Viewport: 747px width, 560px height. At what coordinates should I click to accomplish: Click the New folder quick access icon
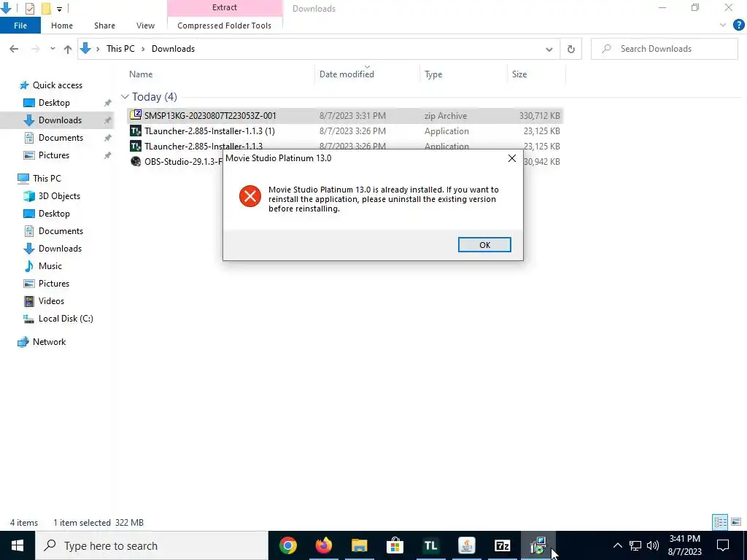[46, 8]
